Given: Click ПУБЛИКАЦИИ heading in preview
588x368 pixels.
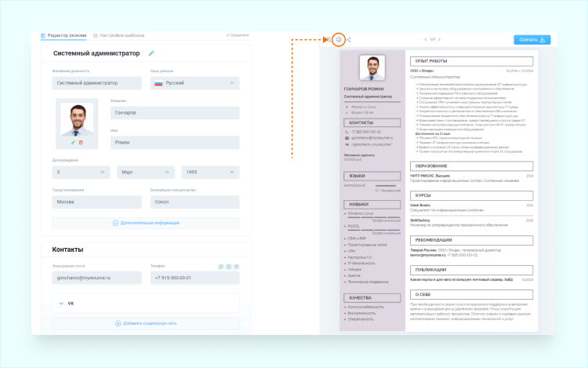Looking at the screenshot, I should [x=471, y=270].
